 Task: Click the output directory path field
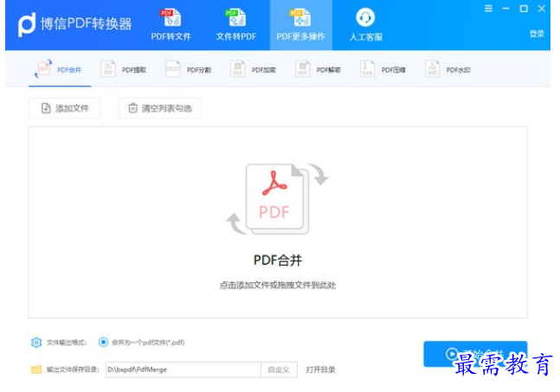(183, 370)
